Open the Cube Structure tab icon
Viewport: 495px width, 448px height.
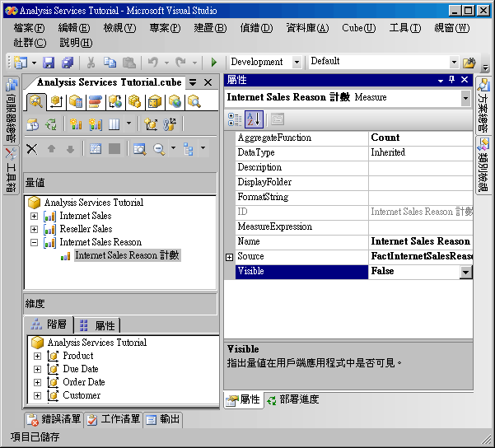(36, 101)
